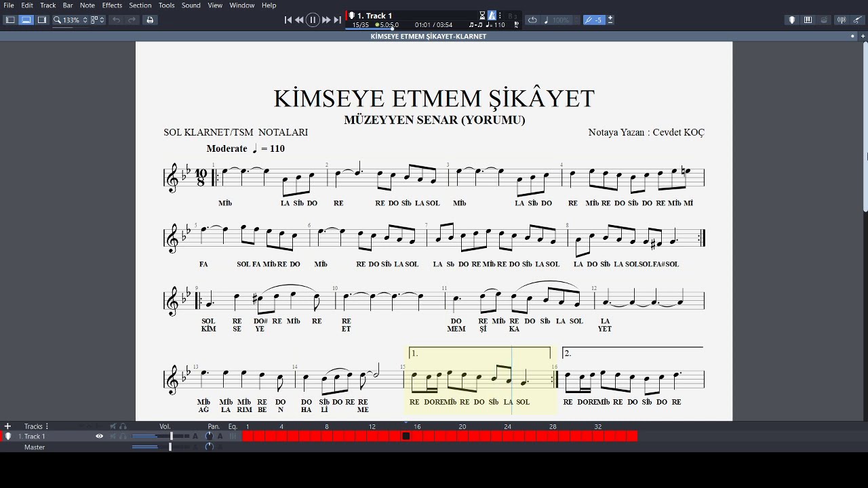Add a new track with plus icon
Screen dimensions: 868x488
click(7, 426)
